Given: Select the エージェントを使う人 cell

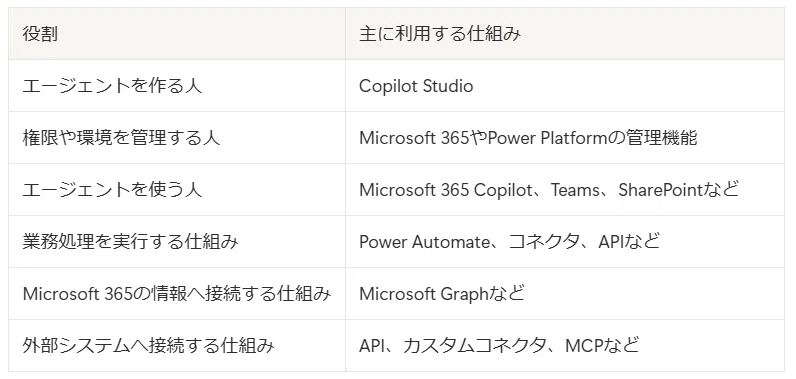Looking at the screenshot, I should pos(177,190).
